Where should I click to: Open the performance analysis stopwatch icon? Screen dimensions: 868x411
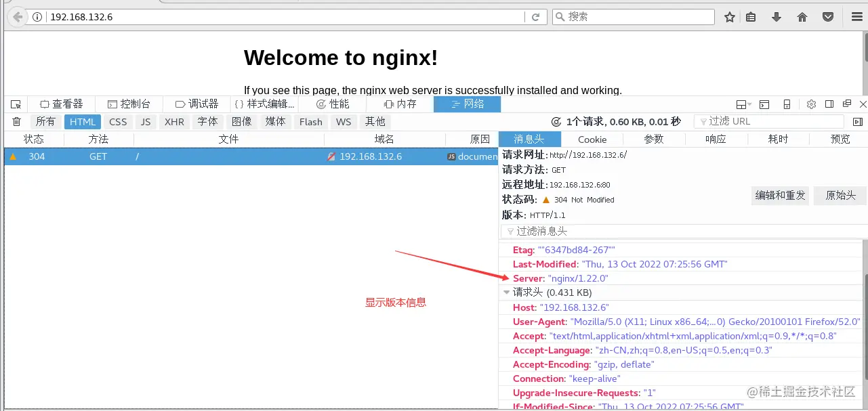[556, 122]
